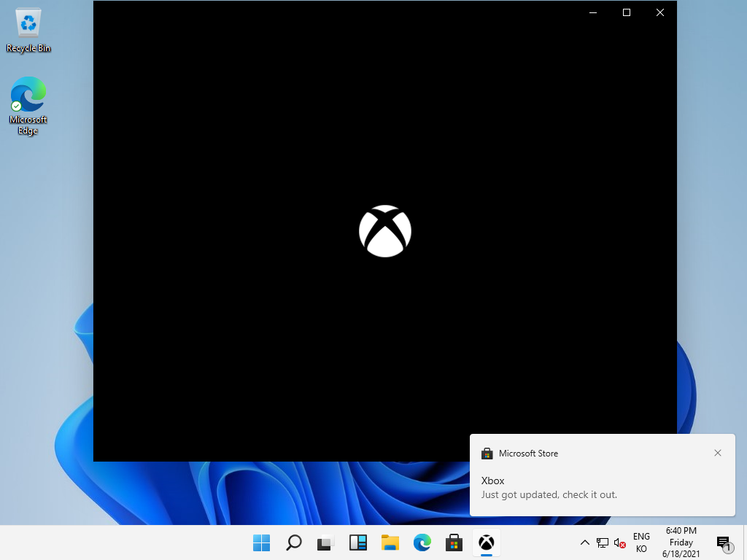Dismiss the Microsoft Store notification
Viewport: 747px width, 560px height.
tap(718, 453)
